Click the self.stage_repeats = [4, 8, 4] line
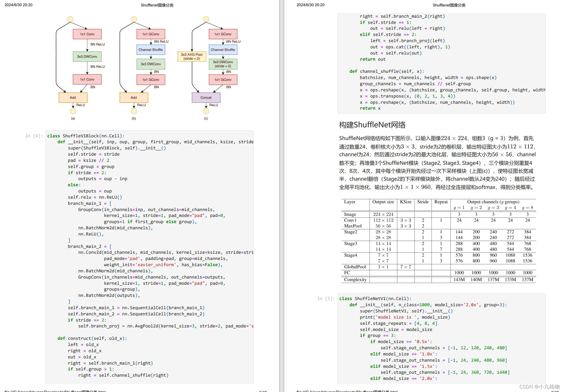Viewport: 564px width, 392px height. 399,323
